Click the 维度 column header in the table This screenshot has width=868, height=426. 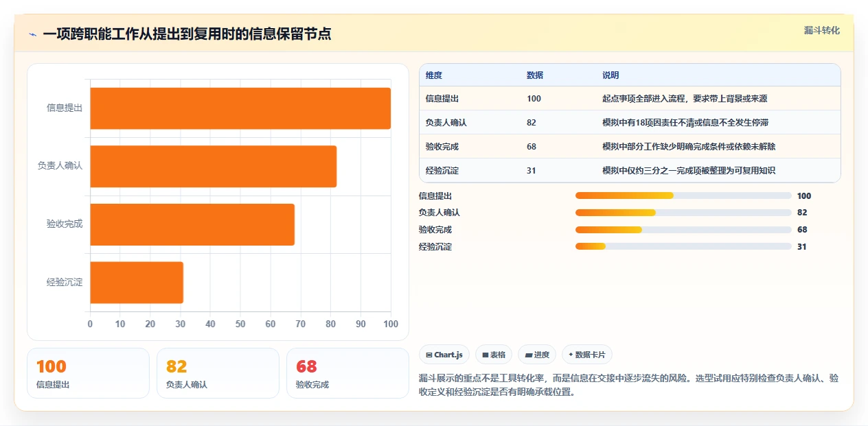click(434, 75)
